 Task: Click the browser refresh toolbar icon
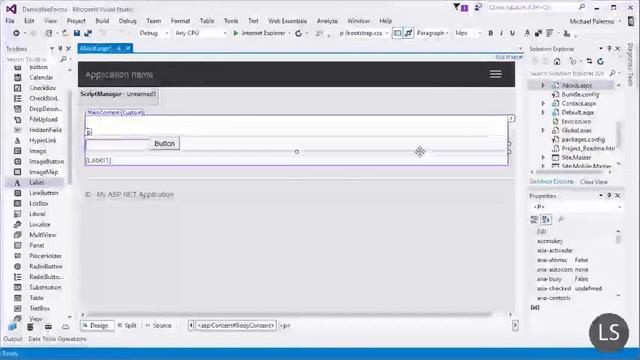click(298, 33)
